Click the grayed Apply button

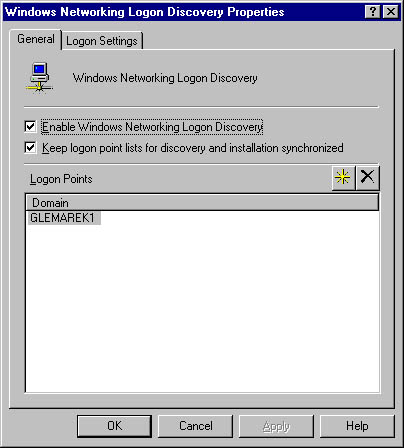point(276,426)
